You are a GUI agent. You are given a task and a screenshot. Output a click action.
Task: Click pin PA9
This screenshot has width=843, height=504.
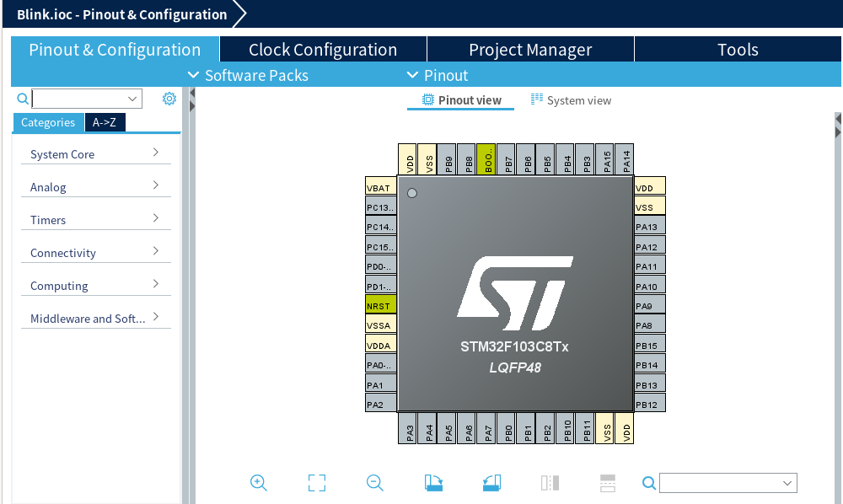click(x=650, y=305)
